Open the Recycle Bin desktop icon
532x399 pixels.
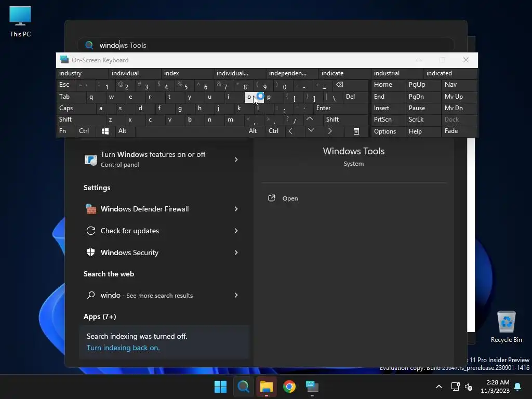[x=506, y=327]
